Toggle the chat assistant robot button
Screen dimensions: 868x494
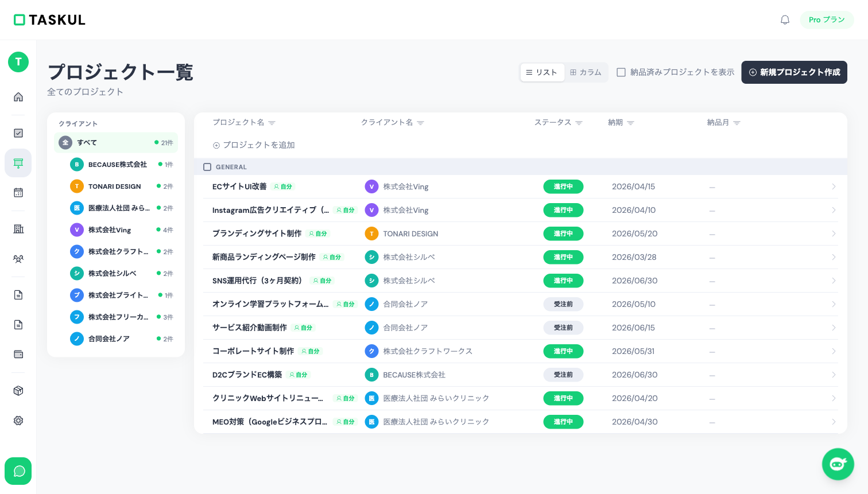[838, 464]
